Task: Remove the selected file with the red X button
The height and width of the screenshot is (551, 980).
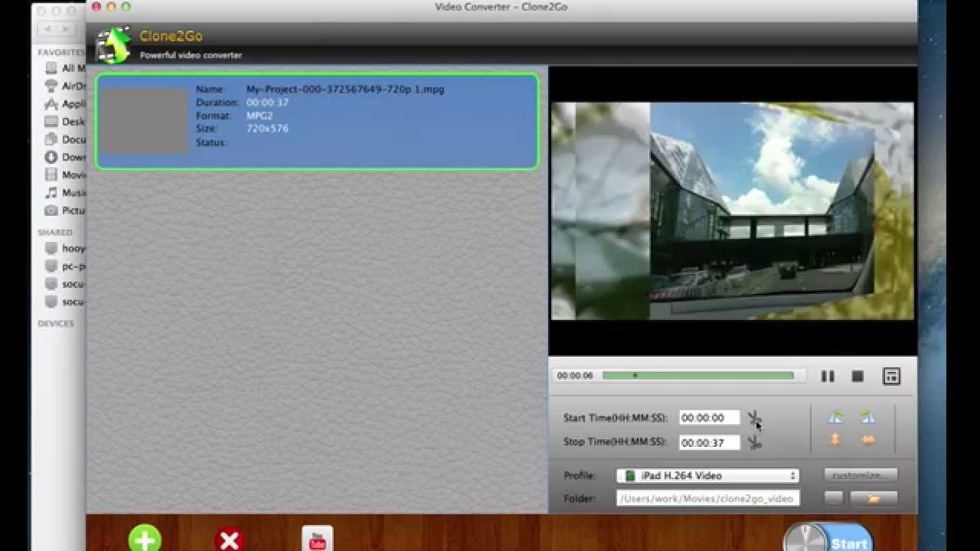Action: coord(229,540)
